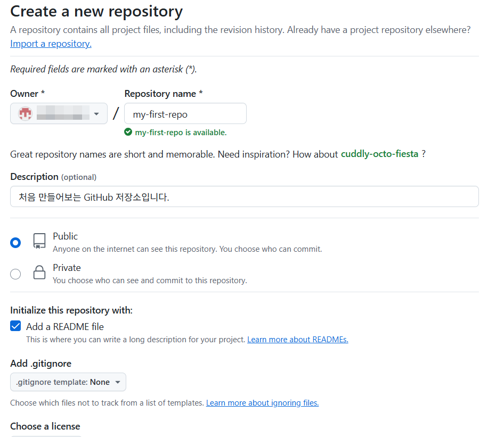
Task: Click the Repository name input field
Action: pos(185,113)
